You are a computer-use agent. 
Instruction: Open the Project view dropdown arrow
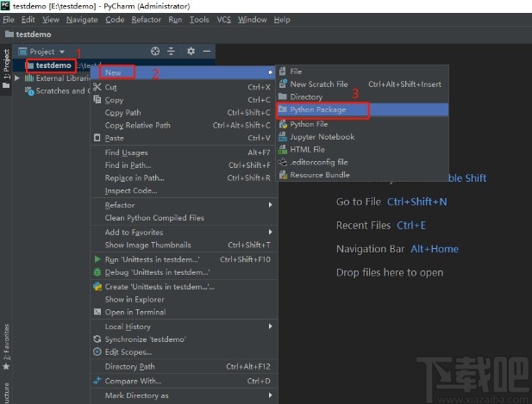62,52
